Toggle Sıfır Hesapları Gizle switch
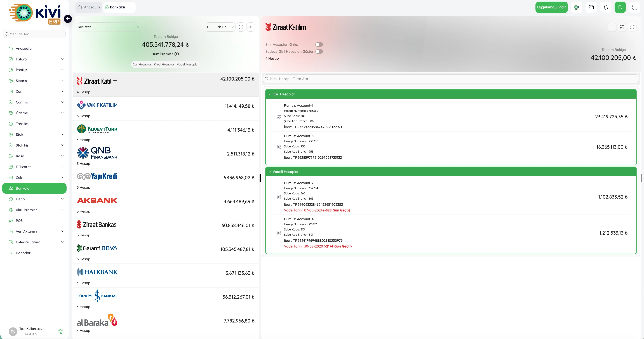Screen dimensions: 644x339 pos(319,44)
